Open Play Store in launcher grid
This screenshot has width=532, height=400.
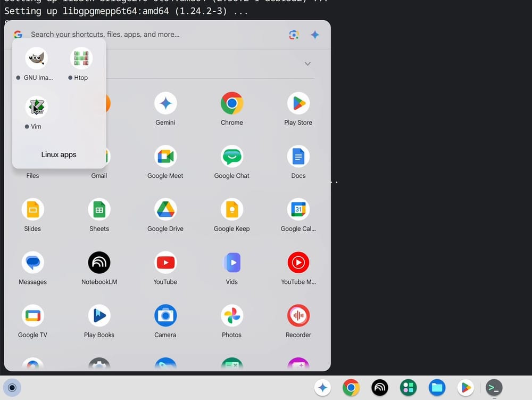point(298,103)
